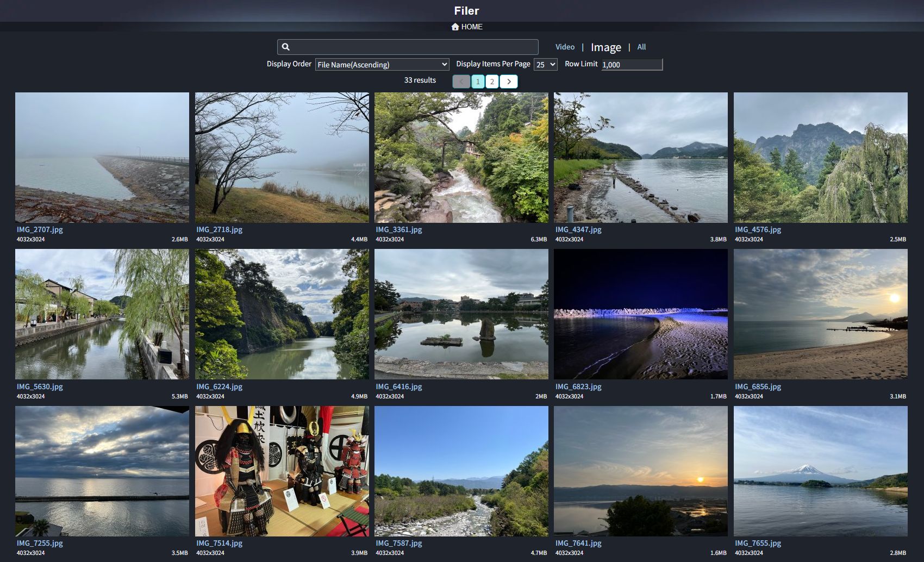The image size is (924, 562).
Task: Show All file types
Action: tap(641, 47)
